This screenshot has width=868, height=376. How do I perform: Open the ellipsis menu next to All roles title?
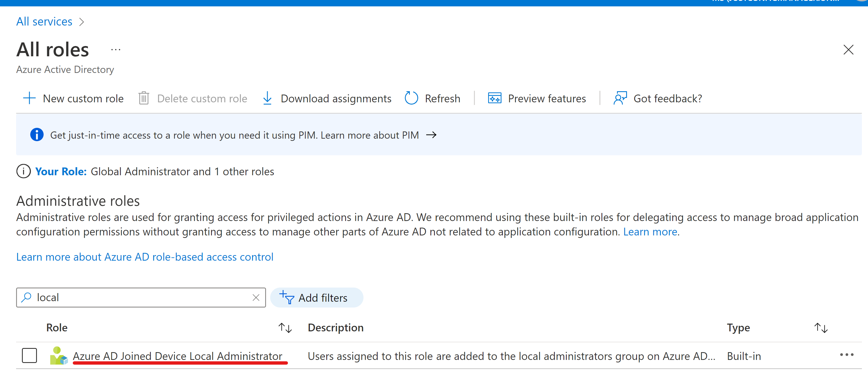[x=116, y=50]
